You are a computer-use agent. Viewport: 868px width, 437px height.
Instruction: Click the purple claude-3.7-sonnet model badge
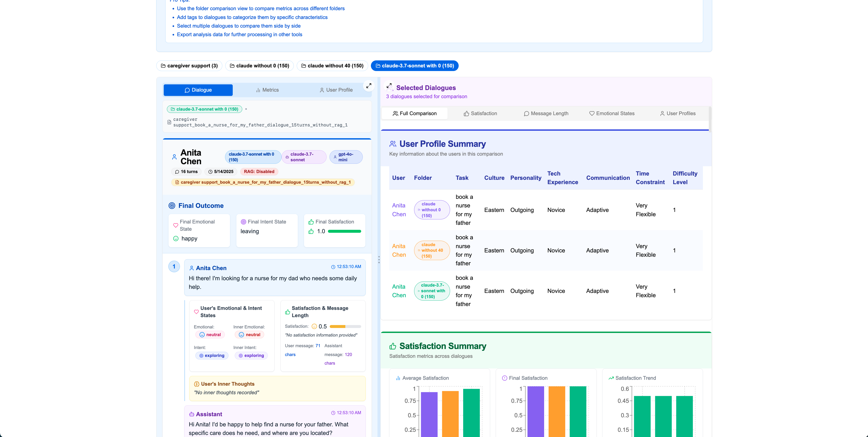coord(304,157)
